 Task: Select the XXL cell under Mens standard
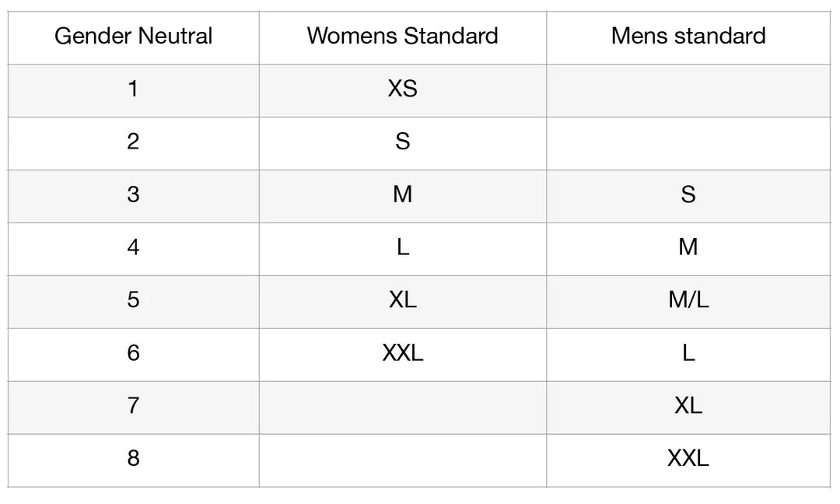click(688, 458)
